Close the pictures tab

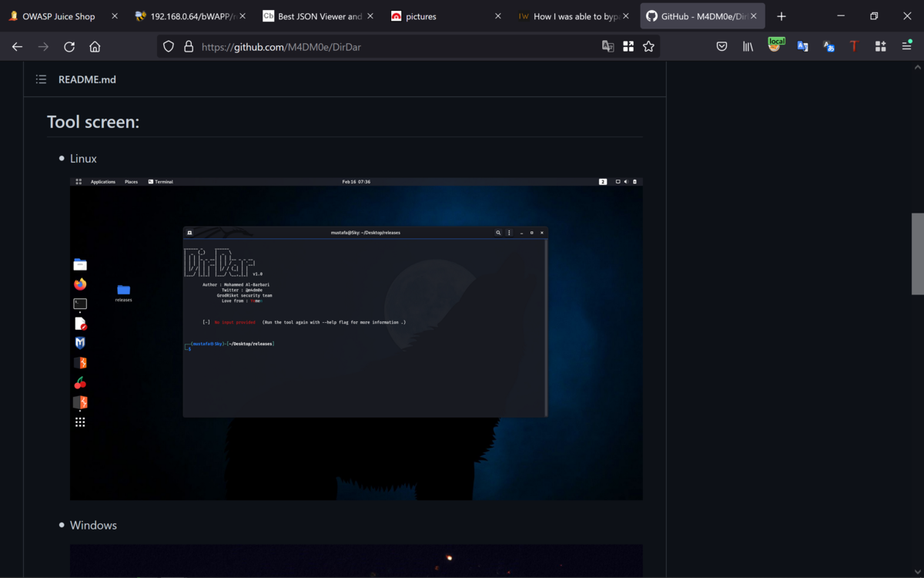click(497, 16)
